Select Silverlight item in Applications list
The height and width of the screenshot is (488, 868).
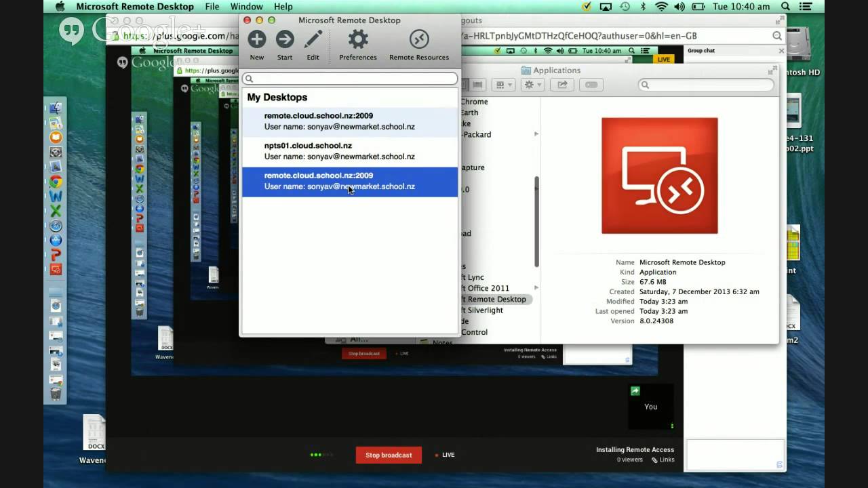point(482,310)
